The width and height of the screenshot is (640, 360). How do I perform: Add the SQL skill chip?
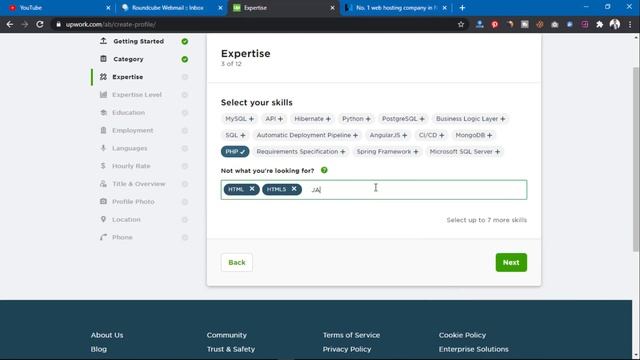tap(235, 135)
